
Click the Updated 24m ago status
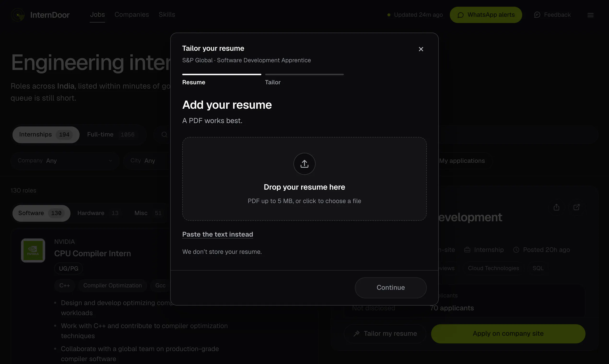click(415, 15)
